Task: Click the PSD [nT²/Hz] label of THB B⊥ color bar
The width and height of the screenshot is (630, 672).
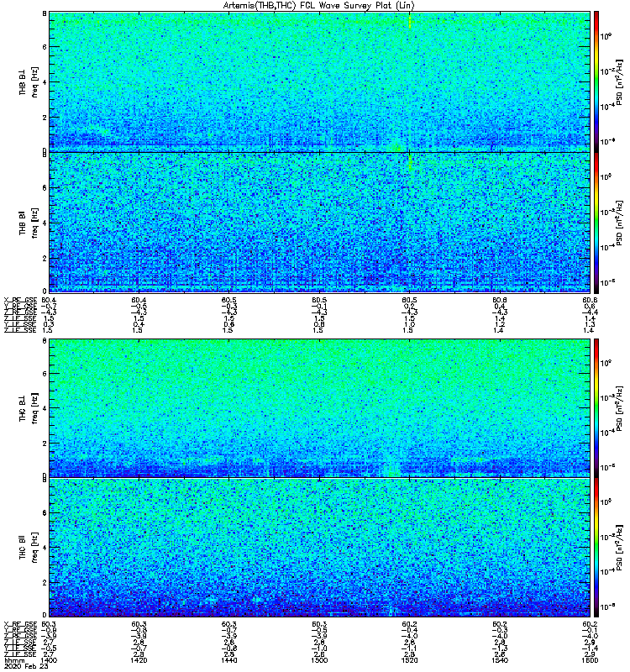Action: click(619, 81)
